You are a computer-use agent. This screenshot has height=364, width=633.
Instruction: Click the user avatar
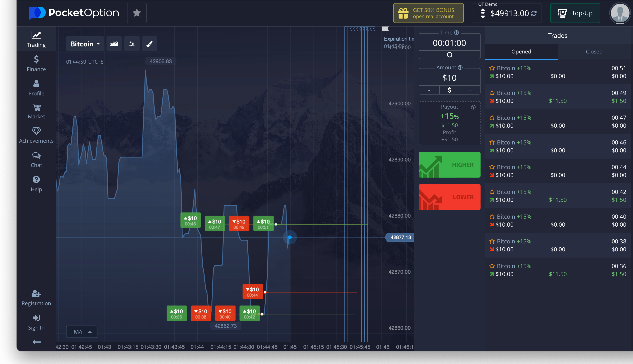[x=620, y=13]
